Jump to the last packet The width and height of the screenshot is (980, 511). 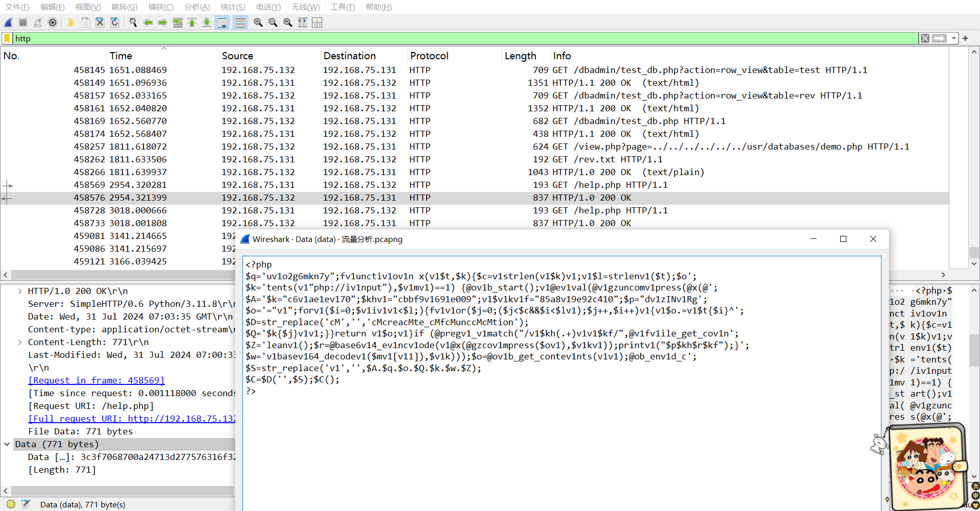(207, 22)
